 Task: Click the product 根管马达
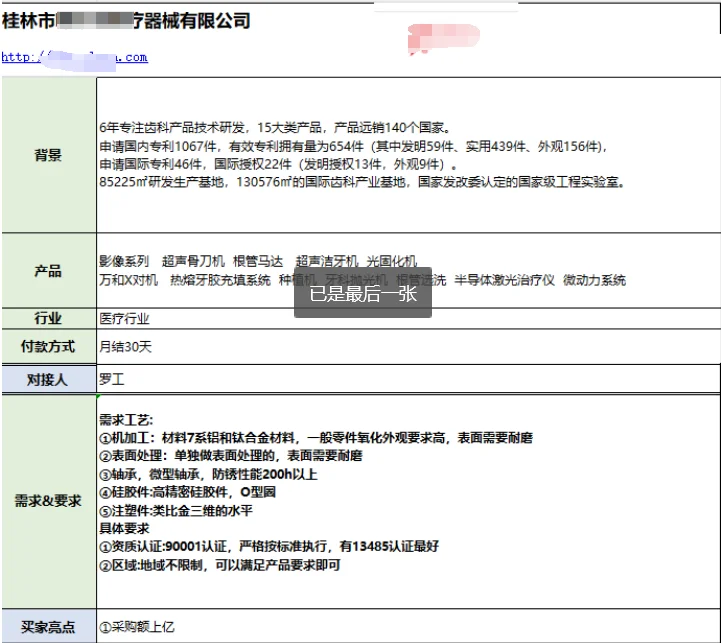pos(258,261)
